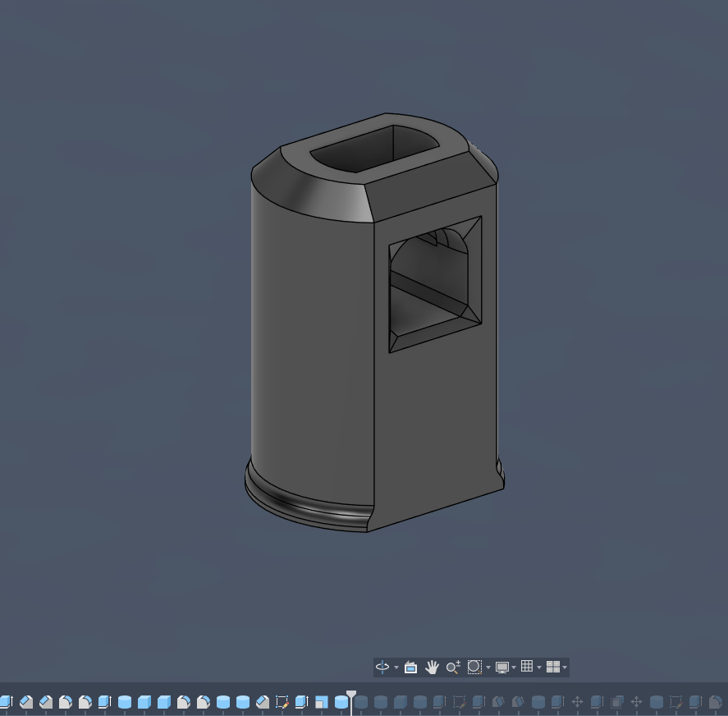Open the Orbit type dropdown arrow
Screen dimensions: 728x716
(396, 668)
